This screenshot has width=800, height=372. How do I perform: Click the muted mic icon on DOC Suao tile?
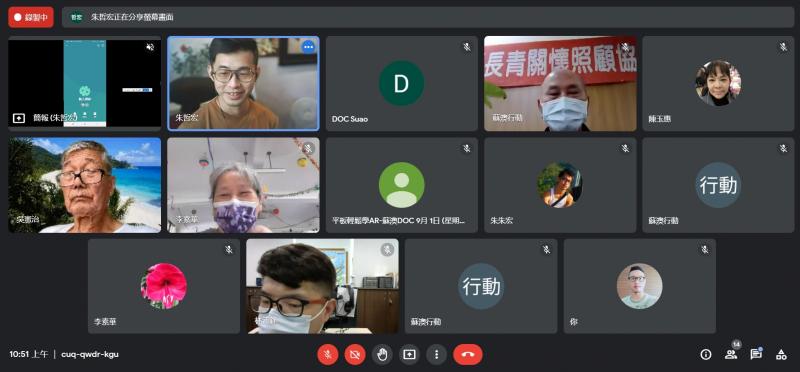point(467,47)
